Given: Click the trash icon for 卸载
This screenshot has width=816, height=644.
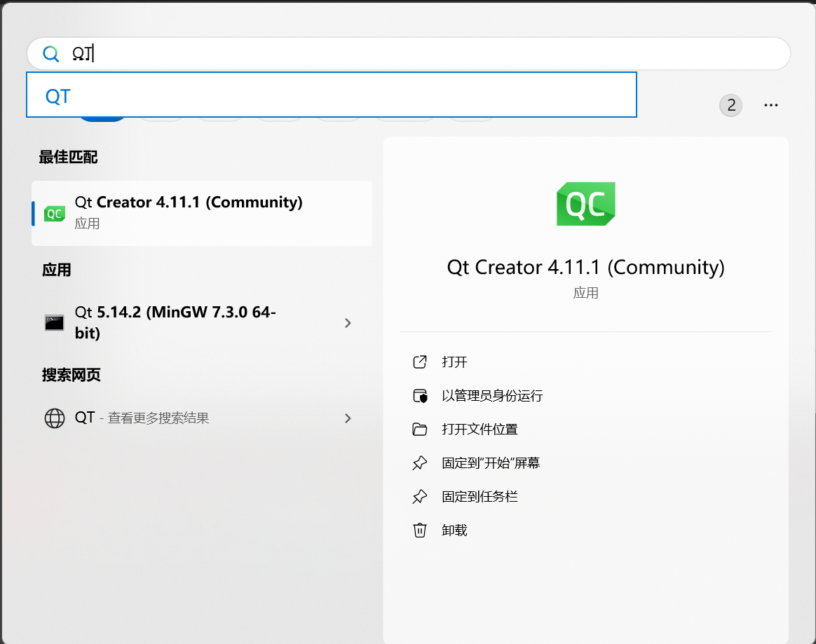Looking at the screenshot, I should (419, 530).
